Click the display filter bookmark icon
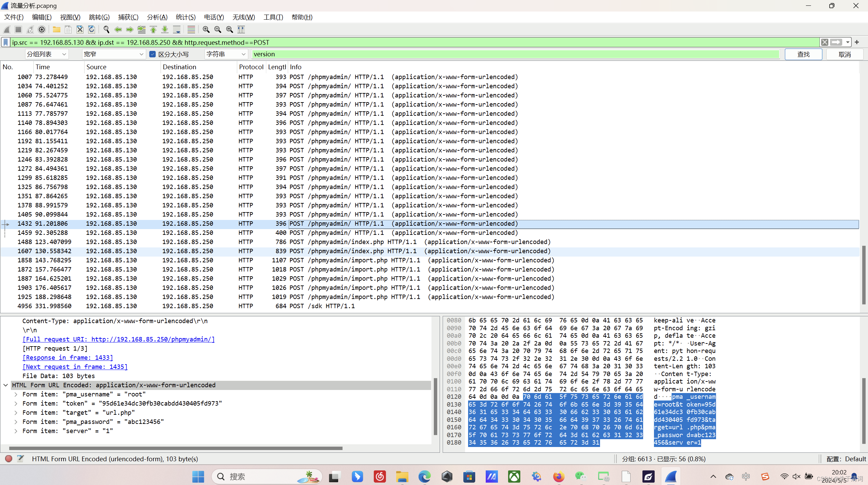 [6, 42]
